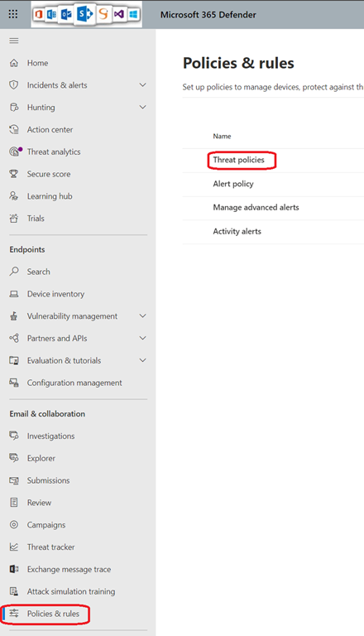This screenshot has height=636, width=364.
Task: Open Exchange message trace item
Action: point(69,570)
